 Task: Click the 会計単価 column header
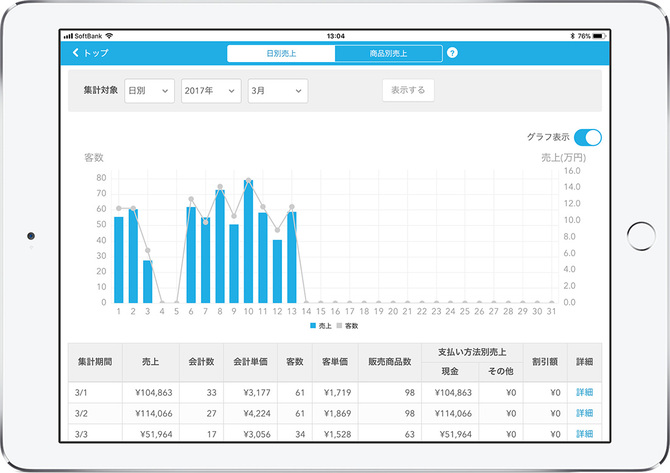tap(250, 362)
